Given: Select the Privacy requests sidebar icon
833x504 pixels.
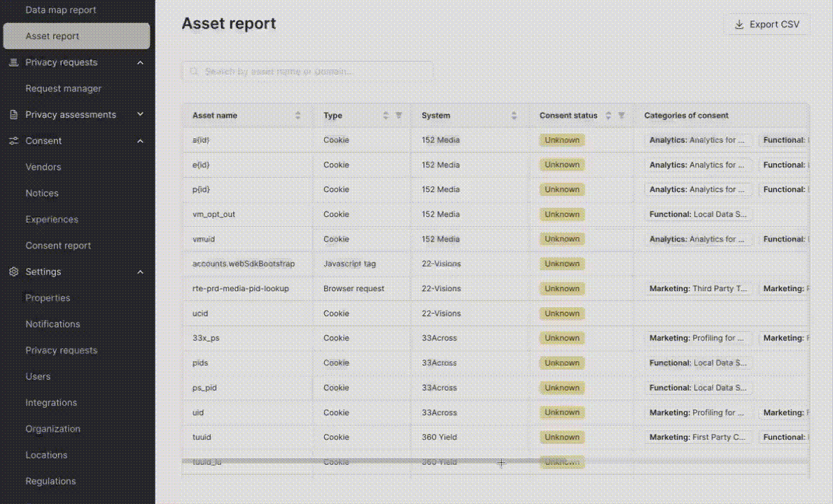Looking at the screenshot, I should 13,62.
